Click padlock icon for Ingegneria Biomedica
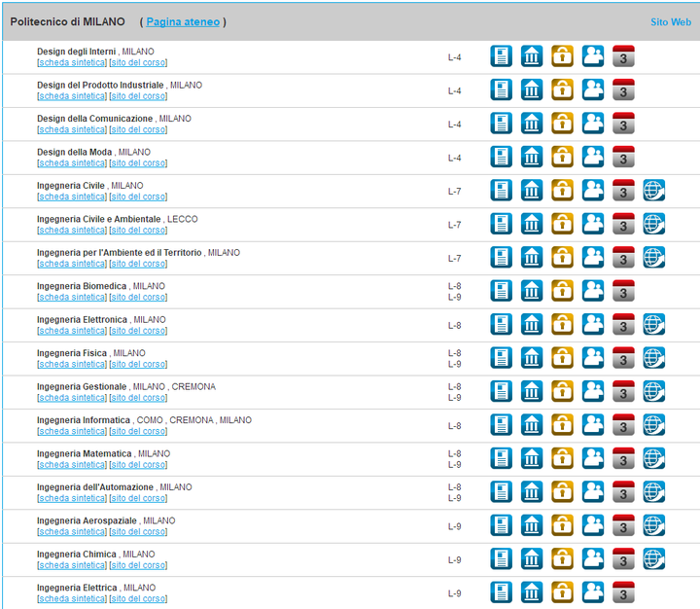The height and width of the screenshot is (609, 700). [x=563, y=291]
